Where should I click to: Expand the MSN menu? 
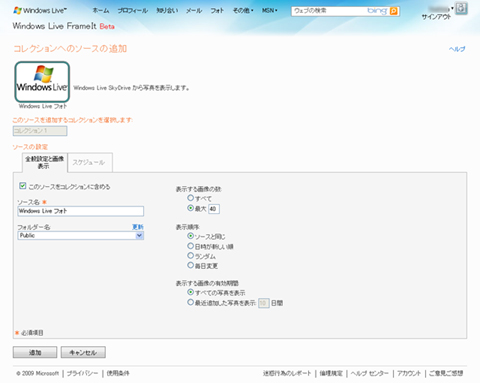click(x=269, y=11)
